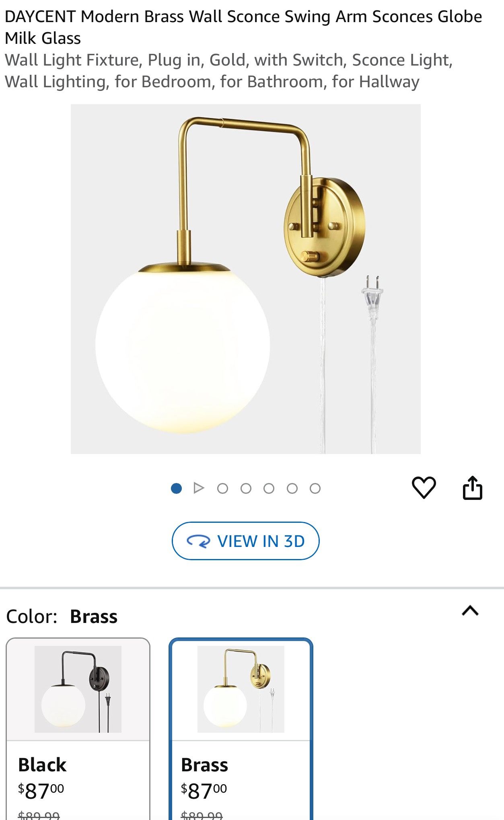Select the first image carousel dot
The height and width of the screenshot is (820, 504).
176,488
